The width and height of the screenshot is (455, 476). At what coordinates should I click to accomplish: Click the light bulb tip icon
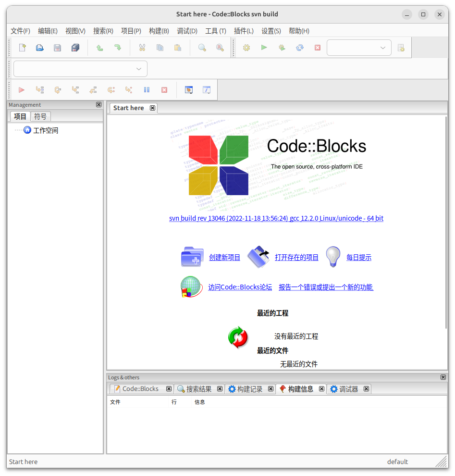pos(333,257)
